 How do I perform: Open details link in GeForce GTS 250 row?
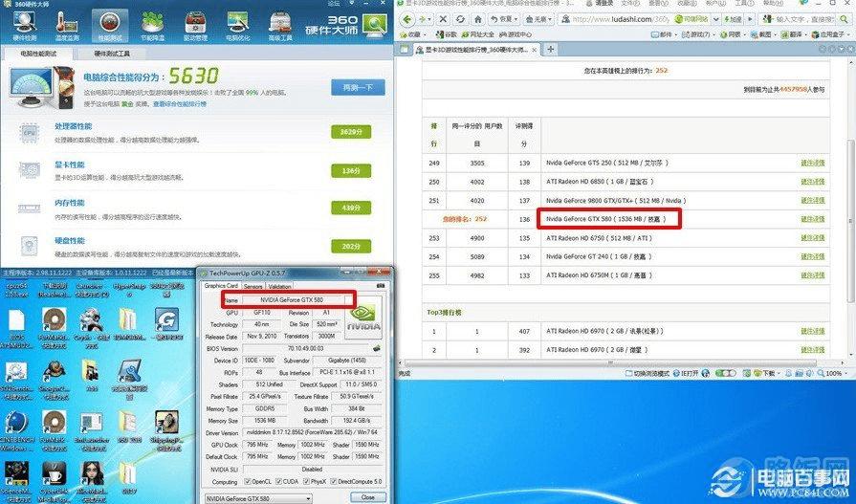coord(812,163)
